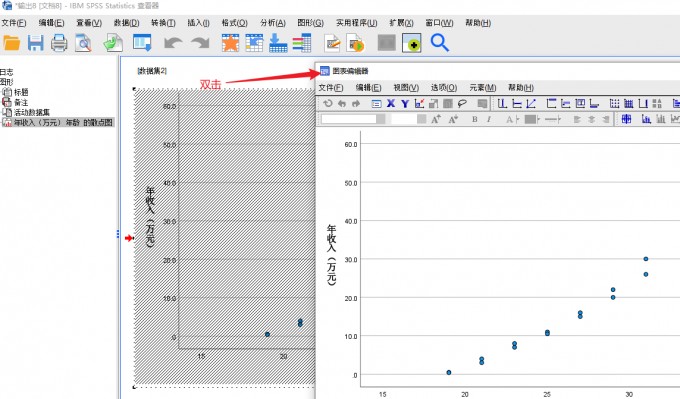Select the X axis icon in Chart Editor
The image size is (680, 399).
point(391,104)
